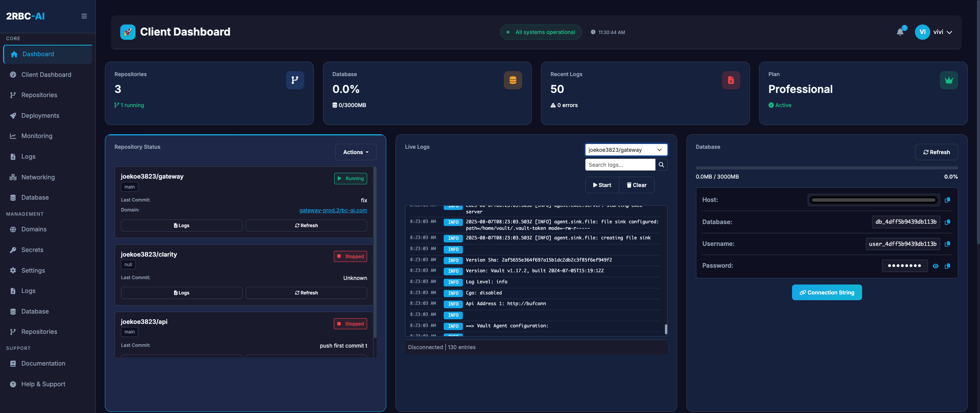Click the Recent Logs file icon
This screenshot has width=980, height=413.
pyautogui.click(x=731, y=80)
